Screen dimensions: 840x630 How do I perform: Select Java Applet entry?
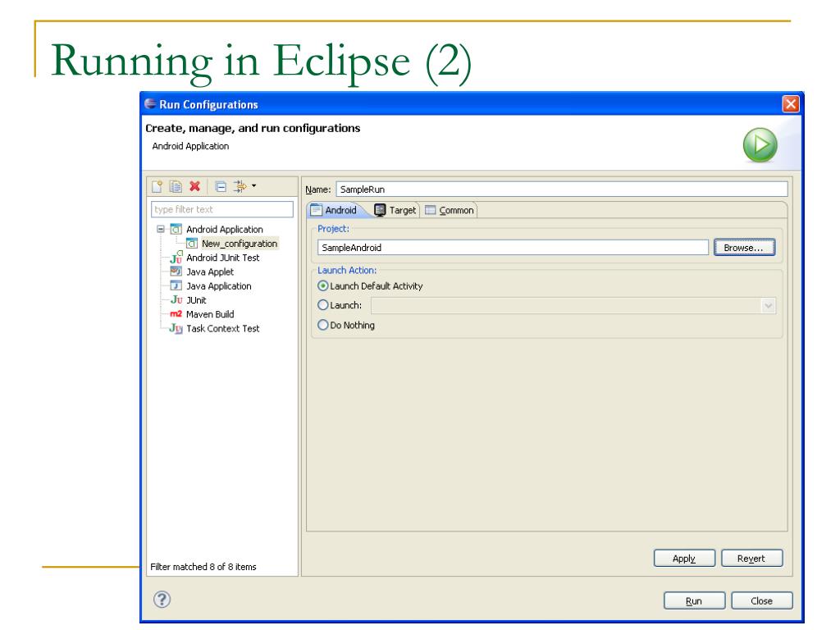[210, 272]
